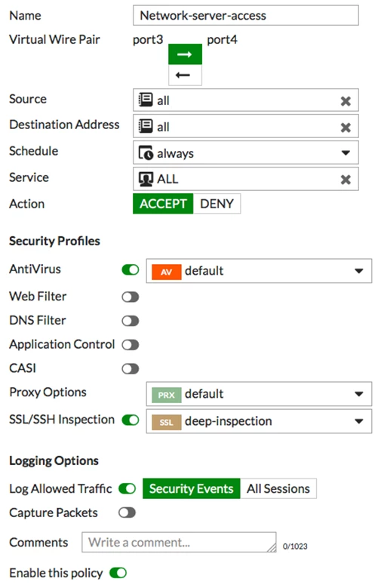The width and height of the screenshot is (378, 588).
Task: Click the Comments text box
Action: pos(179,542)
